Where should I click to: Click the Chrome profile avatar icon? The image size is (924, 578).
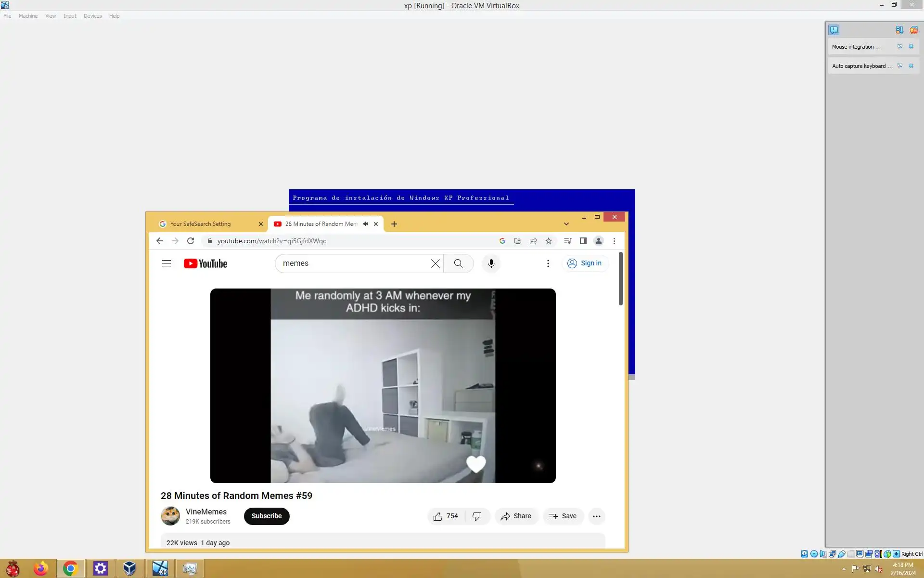pyautogui.click(x=598, y=241)
